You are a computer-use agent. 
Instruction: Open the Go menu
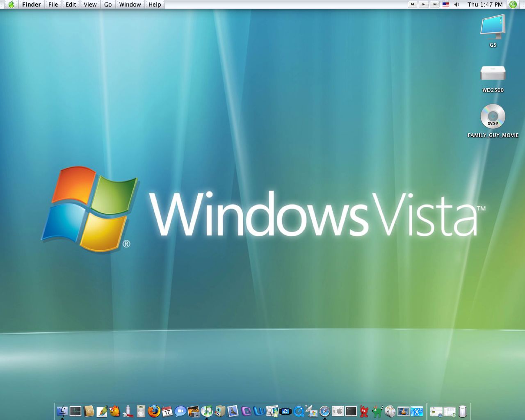tap(108, 5)
